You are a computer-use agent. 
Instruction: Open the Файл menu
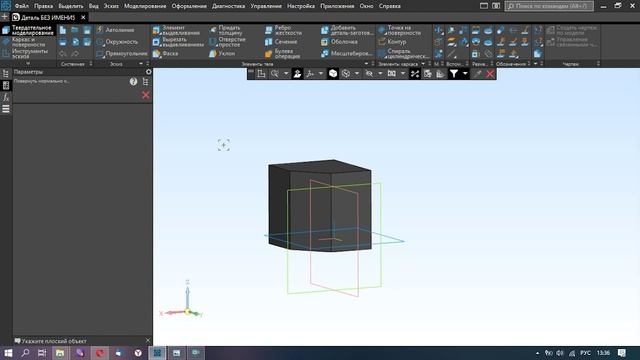tap(22, 6)
